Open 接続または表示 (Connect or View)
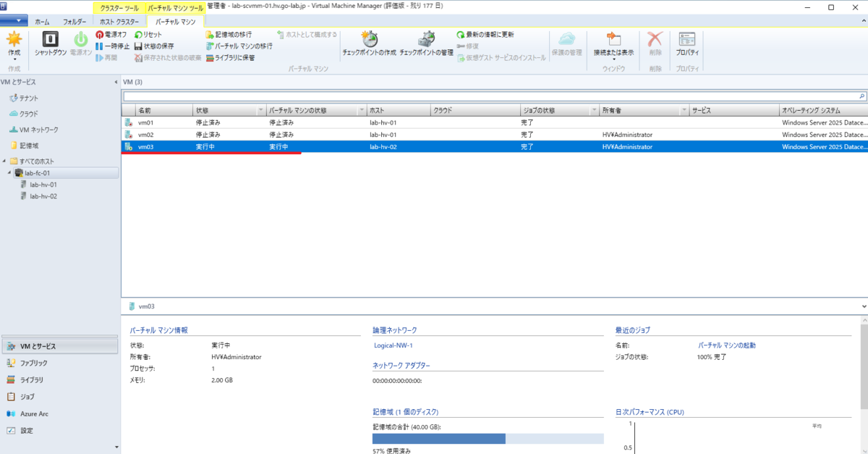868x454 pixels. pos(613,46)
